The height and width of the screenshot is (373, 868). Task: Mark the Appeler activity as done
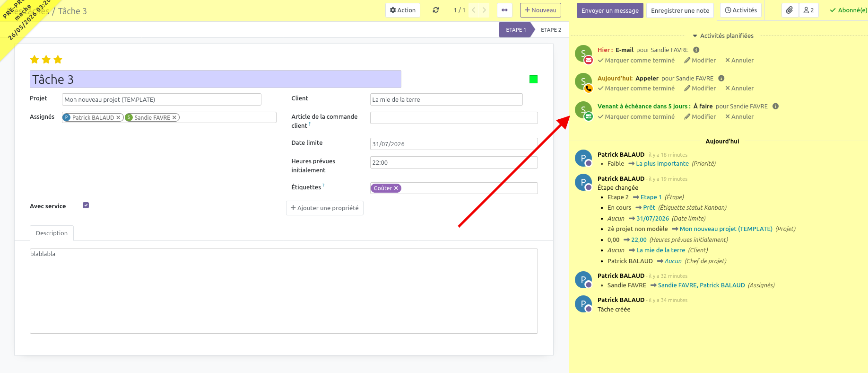click(x=636, y=89)
